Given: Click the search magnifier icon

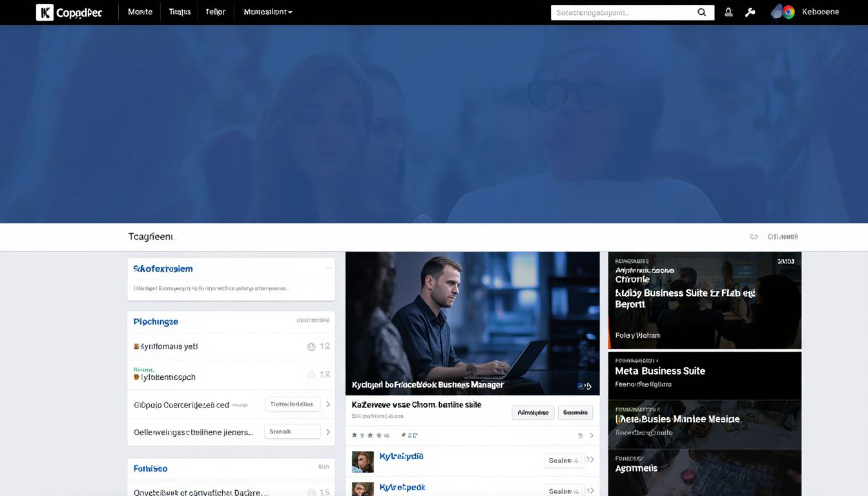Looking at the screenshot, I should [x=702, y=12].
